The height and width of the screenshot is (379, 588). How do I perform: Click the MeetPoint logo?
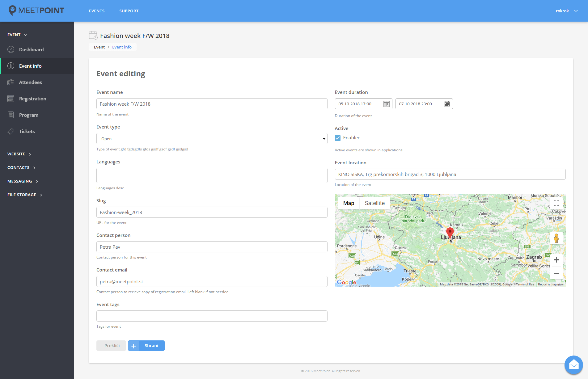(x=36, y=11)
